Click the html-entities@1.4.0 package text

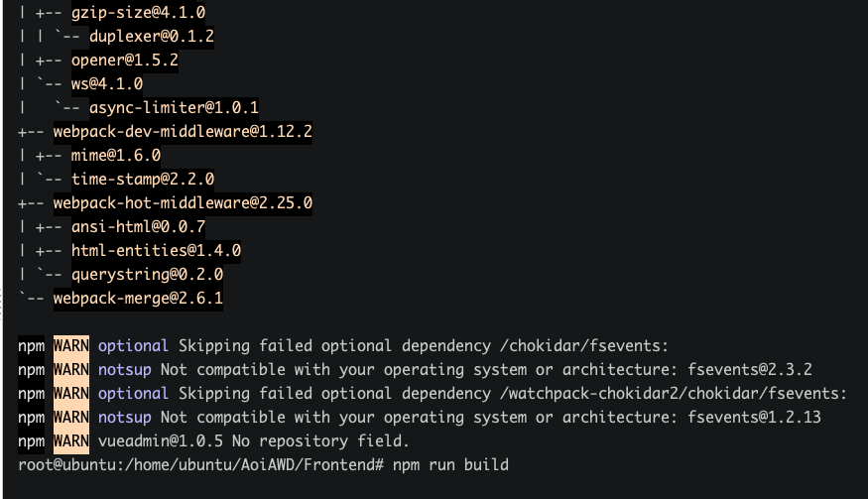coord(156,251)
